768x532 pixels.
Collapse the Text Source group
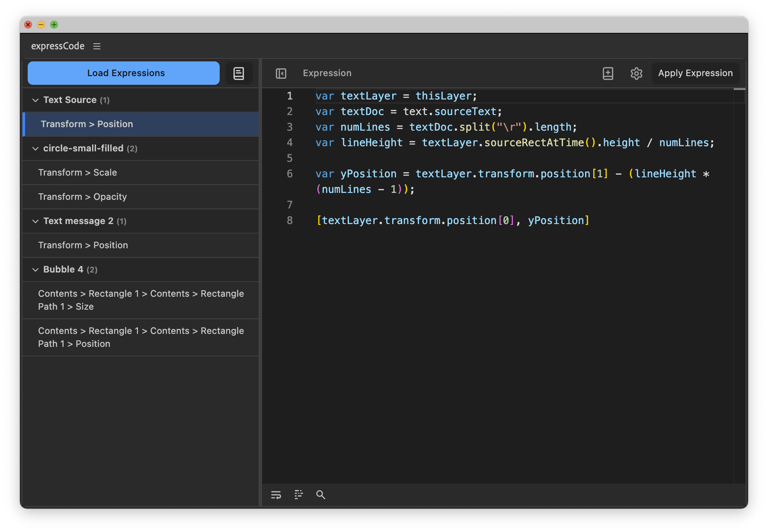click(x=35, y=100)
